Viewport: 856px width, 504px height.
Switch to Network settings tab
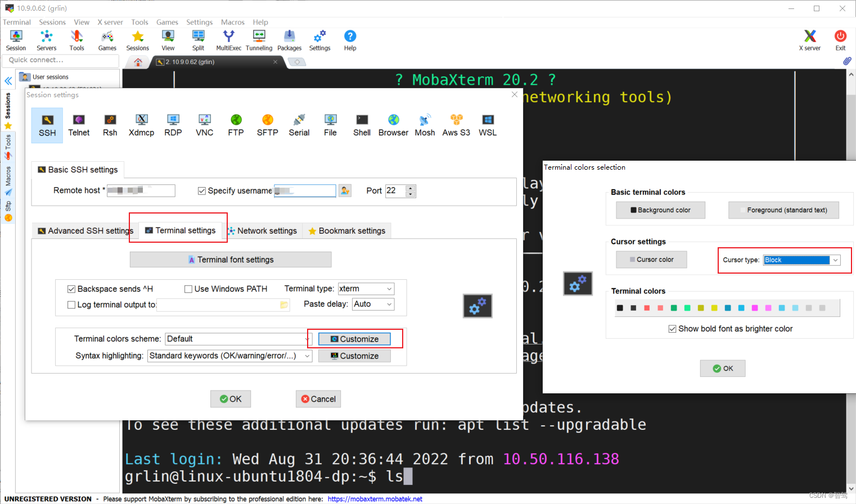click(263, 231)
